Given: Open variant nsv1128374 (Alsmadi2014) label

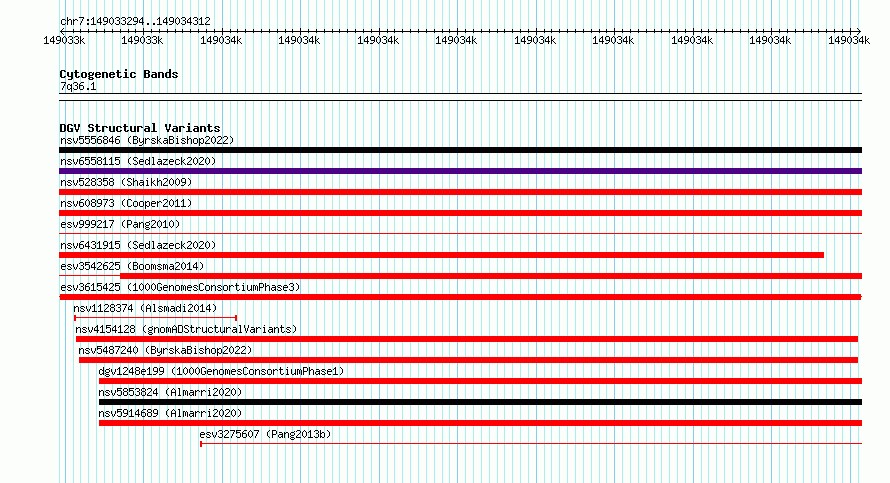Looking at the screenshot, I should point(145,308).
